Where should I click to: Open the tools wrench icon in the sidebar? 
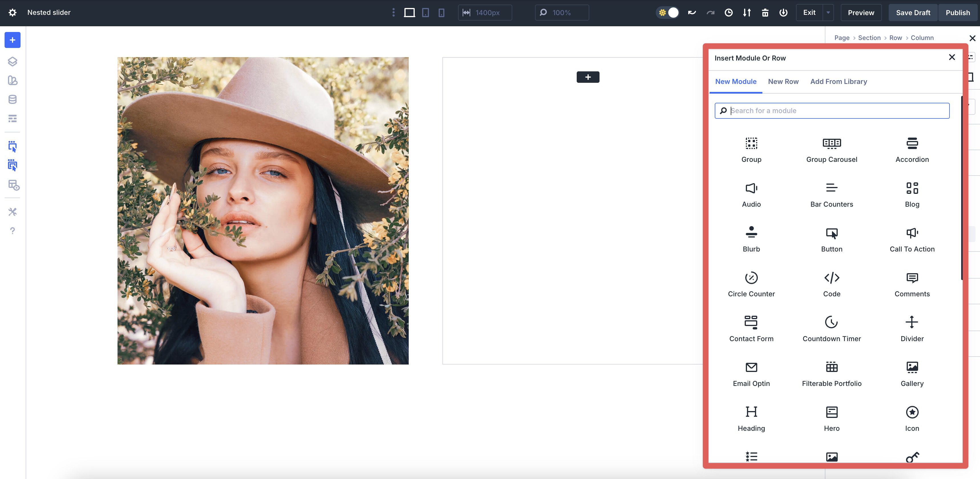(x=13, y=212)
